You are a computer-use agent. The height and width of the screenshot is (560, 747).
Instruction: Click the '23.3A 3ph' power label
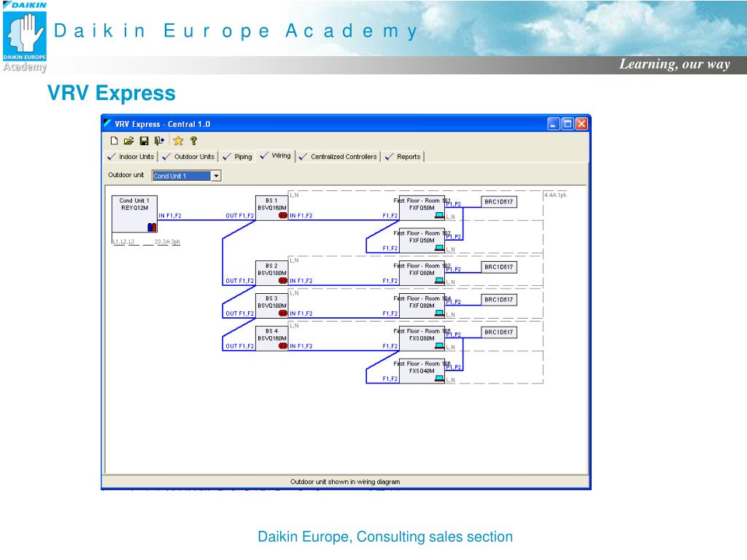pyautogui.click(x=167, y=241)
